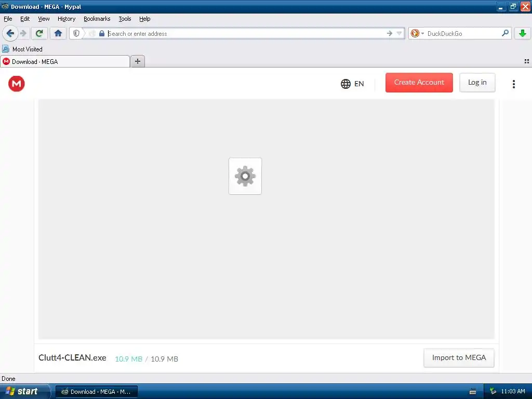Open the View menu
The image size is (532, 399).
point(44,19)
